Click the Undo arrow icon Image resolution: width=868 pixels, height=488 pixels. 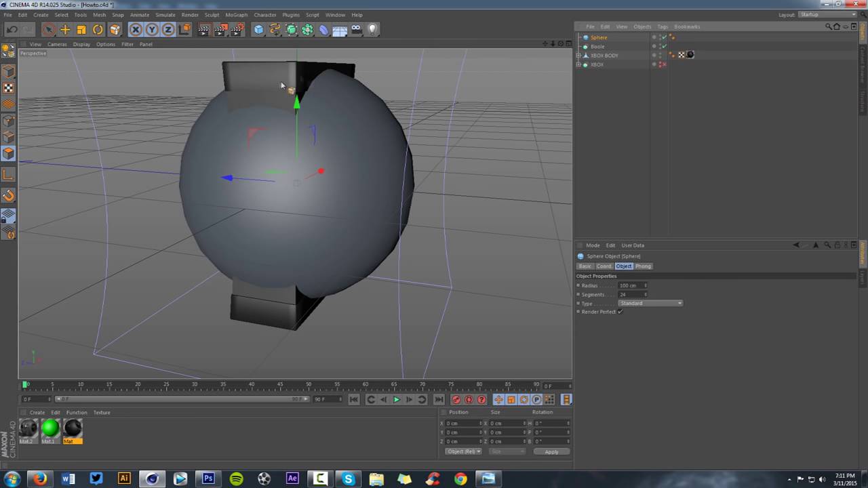(x=12, y=29)
